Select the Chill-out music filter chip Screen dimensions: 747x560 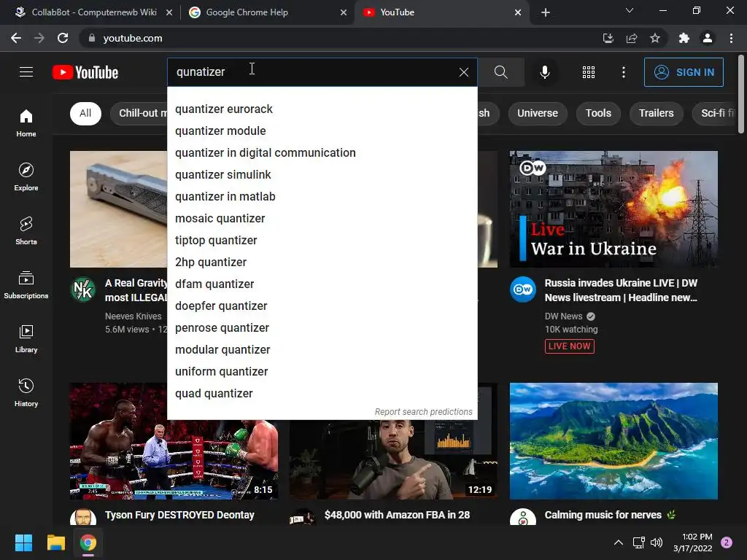pyautogui.click(x=139, y=113)
